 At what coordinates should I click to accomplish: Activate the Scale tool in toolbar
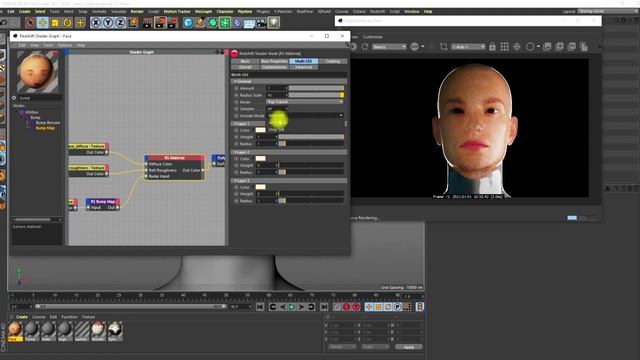55,22
